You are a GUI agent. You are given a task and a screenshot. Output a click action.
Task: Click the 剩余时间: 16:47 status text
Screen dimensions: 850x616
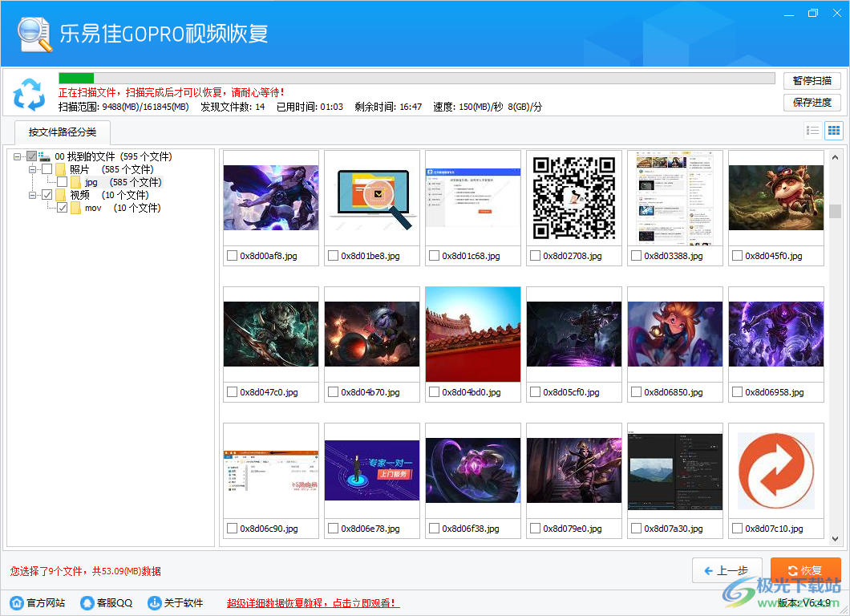pyautogui.click(x=388, y=107)
